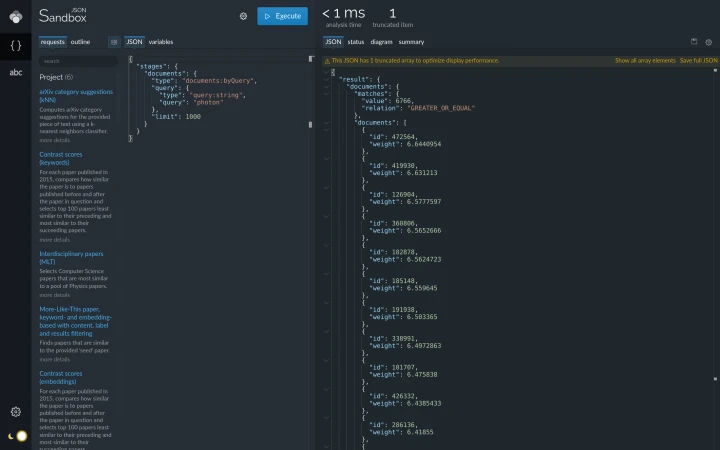Screen dimensions: 720x450
Task: Show more details for arXiv category suggestions
Action: [55, 140]
